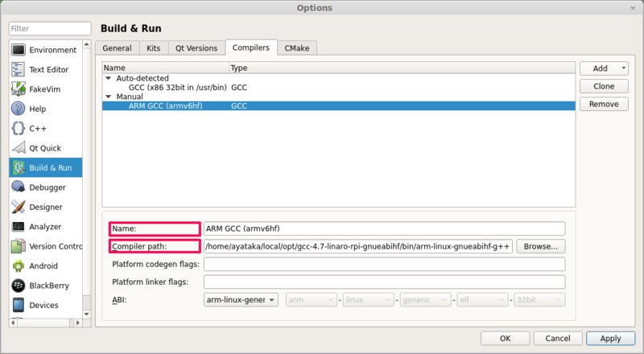
Task: Switch to the Kits tab
Action: click(x=154, y=48)
